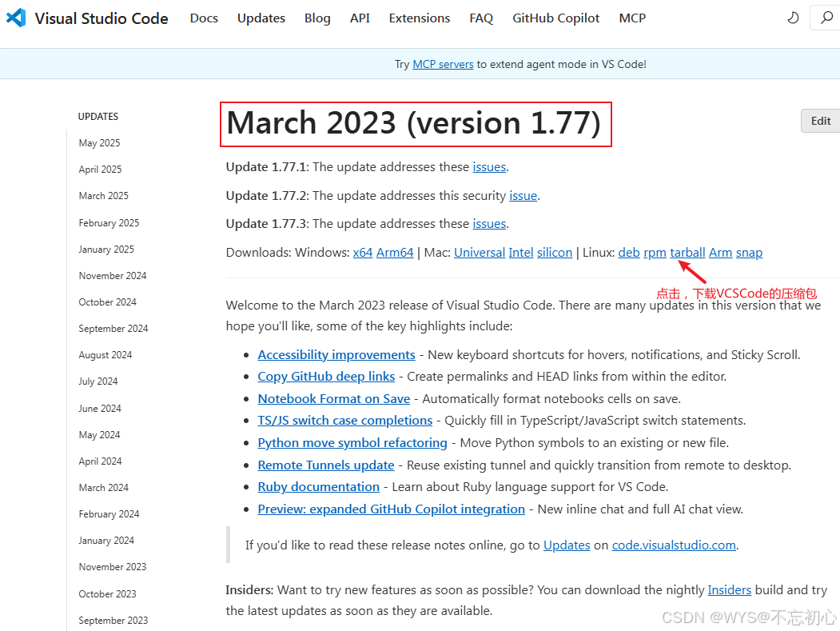Open Python move symbol refactoring link
This screenshot has width=840, height=631.
pyautogui.click(x=352, y=443)
